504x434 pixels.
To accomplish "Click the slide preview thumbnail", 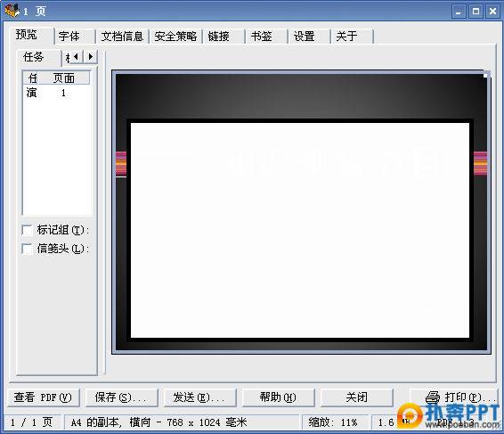I will (301, 212).
